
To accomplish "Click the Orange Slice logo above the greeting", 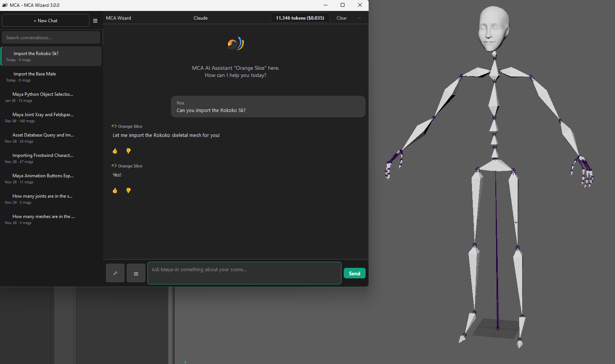I will 235,43.
